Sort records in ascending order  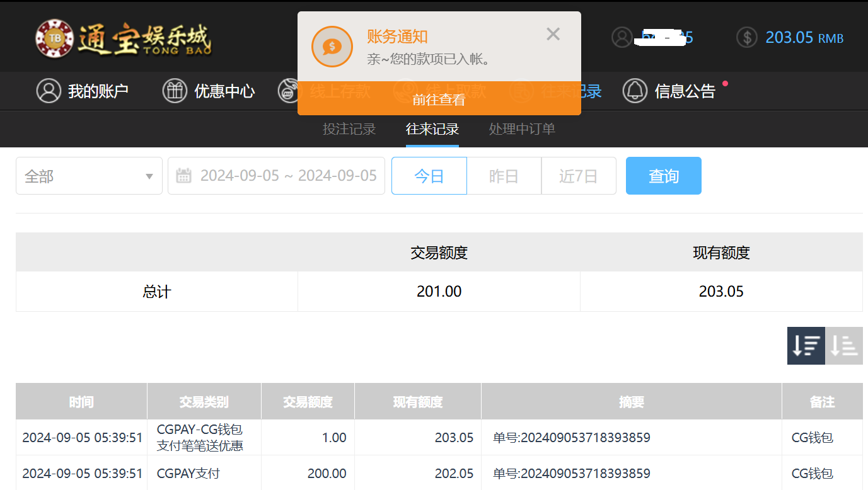pyautogui.click(x=843, y=345)
